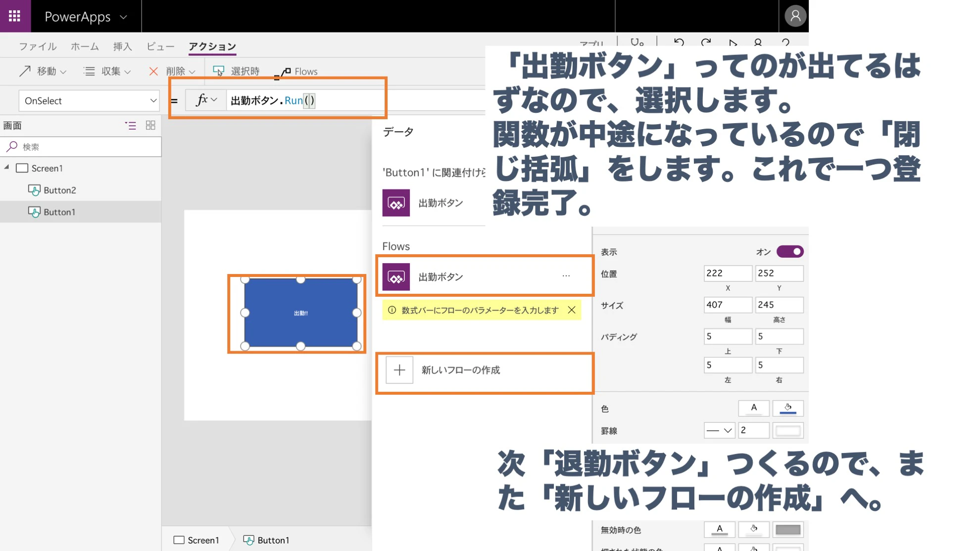Click Screen1 breadcrumb at bottom
Image resolution: width=980 pixels, height=551 pixels.
pyautogui.click(x=196, y=540)
